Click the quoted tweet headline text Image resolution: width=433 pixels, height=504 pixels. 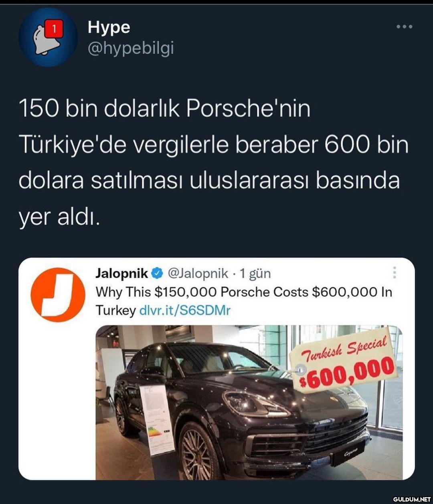244,301
